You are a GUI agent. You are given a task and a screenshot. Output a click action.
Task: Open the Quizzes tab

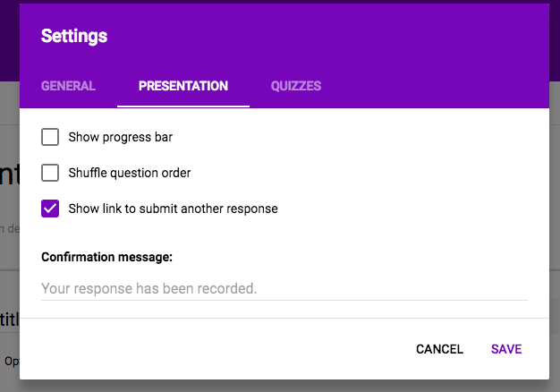(x=296, y=86)
